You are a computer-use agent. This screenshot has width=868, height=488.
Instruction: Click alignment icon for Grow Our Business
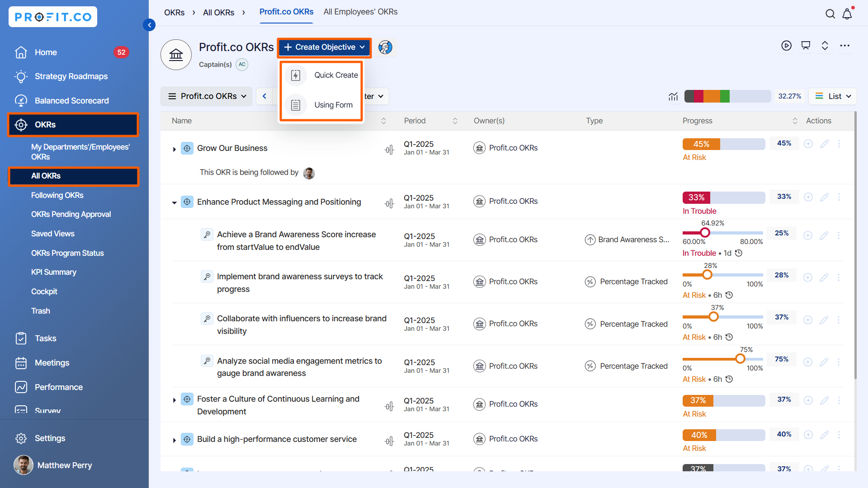point(389,149)
